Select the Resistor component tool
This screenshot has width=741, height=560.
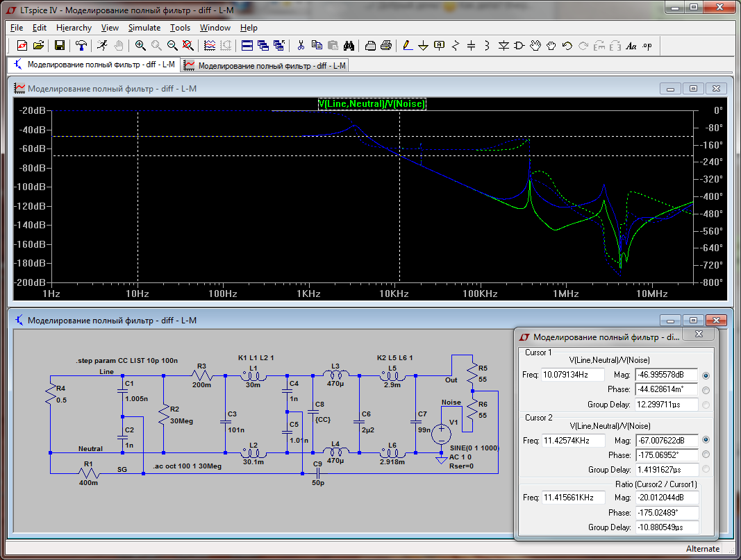(456, 46)
